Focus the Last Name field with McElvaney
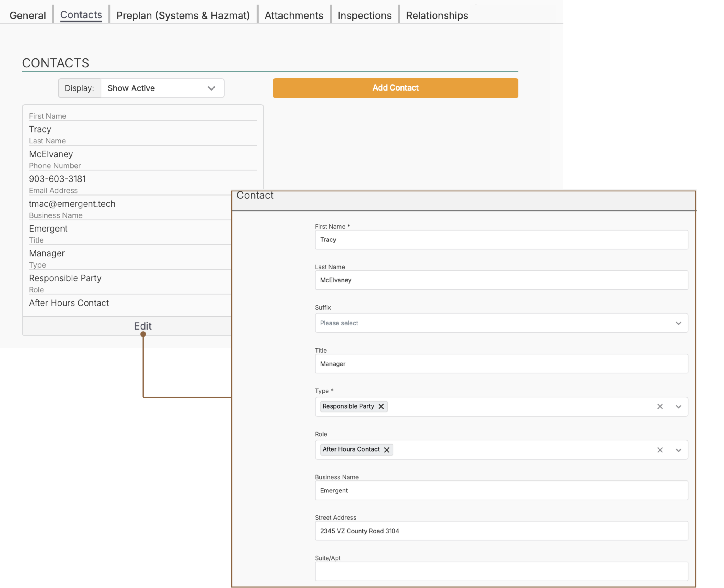 click(501, 280)
